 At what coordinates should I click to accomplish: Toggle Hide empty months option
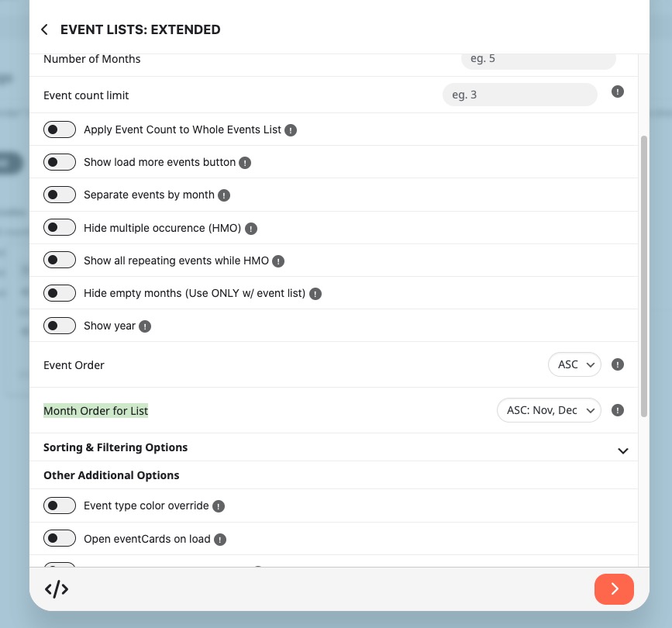point(60,293)
